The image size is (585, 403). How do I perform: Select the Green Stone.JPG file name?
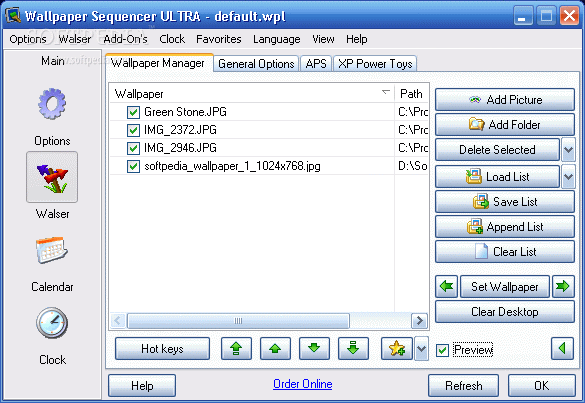click(185, 112)
